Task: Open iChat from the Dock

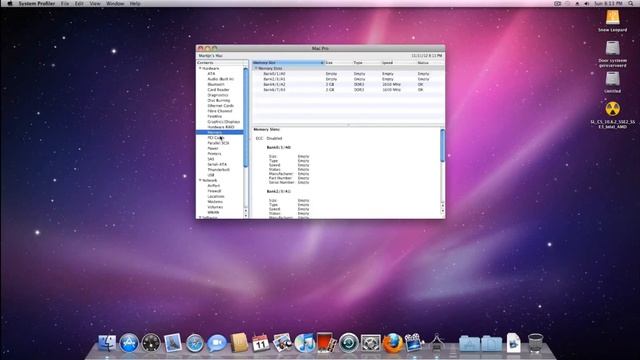Action: 216,343
